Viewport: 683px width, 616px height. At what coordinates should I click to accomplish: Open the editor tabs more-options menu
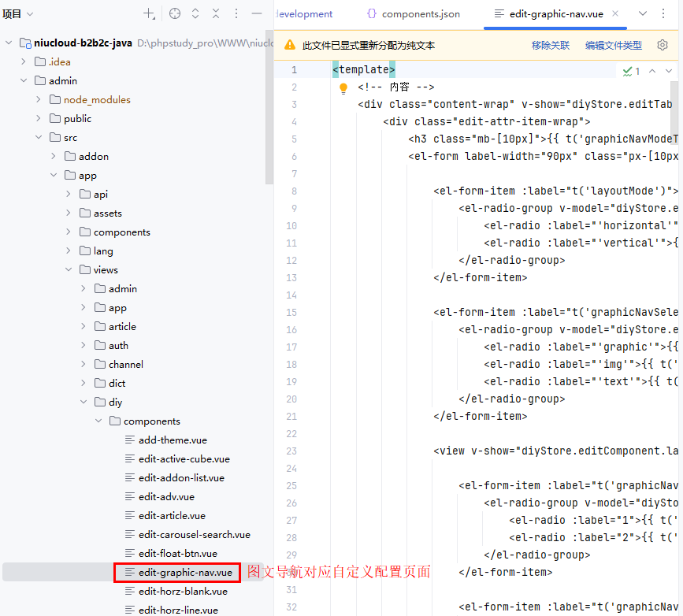[664, 14]
